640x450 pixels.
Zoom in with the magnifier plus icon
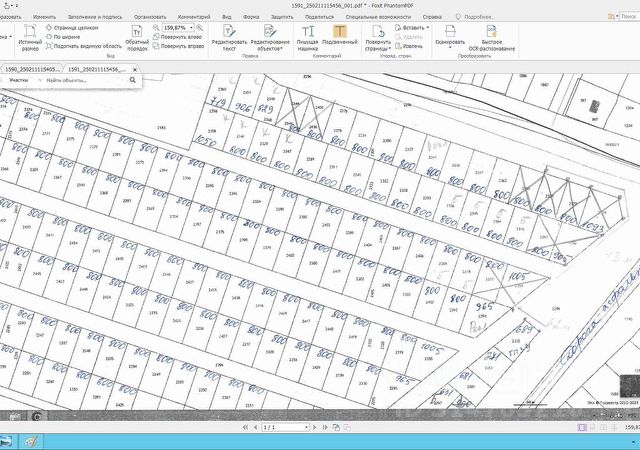pos(200,28)
